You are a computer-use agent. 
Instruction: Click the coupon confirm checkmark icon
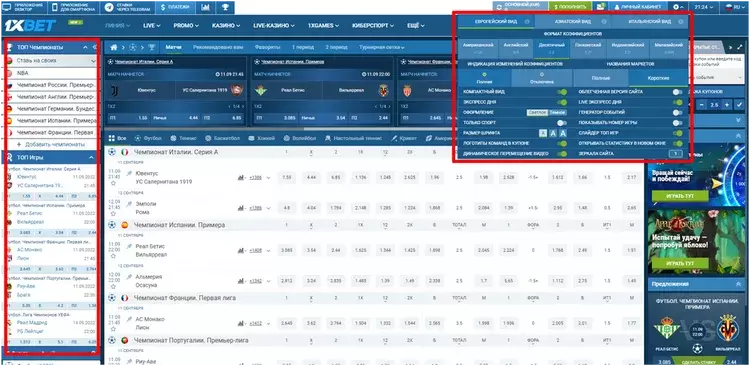pos(738,105)
